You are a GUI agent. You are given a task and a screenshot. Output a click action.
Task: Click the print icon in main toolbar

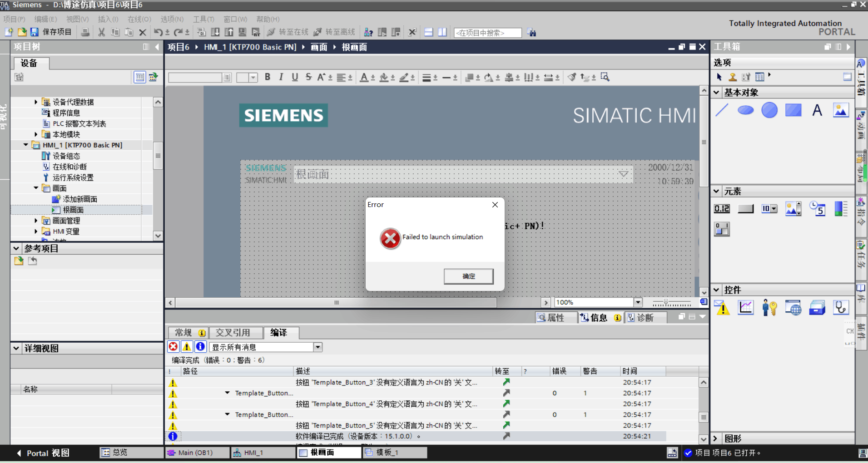point(85,32)
